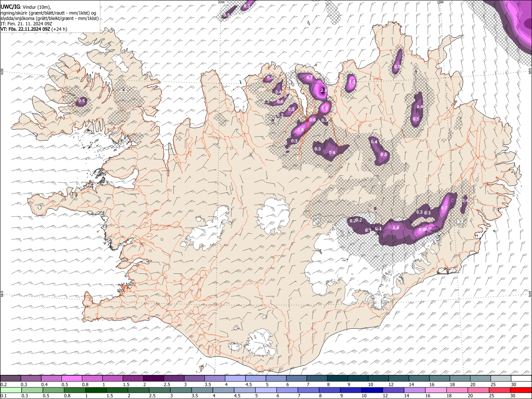The width and height of the screenshot is (532, 399).
Task: Click the 0.2 label in the upper legend
Action: 3,384
